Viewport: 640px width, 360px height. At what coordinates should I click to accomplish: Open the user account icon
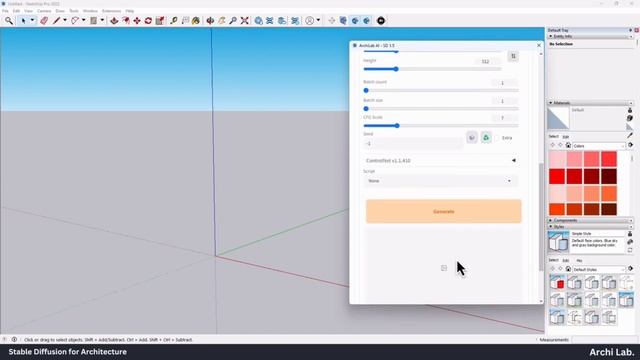coord(310,20)
